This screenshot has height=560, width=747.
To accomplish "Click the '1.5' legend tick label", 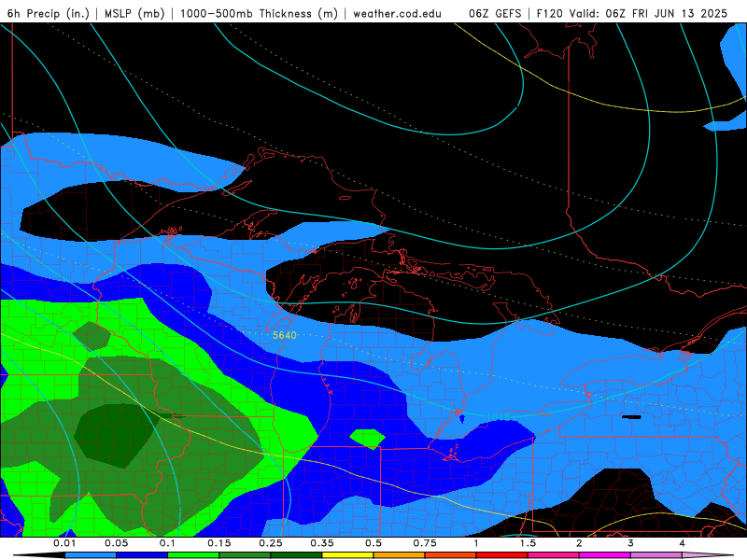I will (x=528, y=543).
